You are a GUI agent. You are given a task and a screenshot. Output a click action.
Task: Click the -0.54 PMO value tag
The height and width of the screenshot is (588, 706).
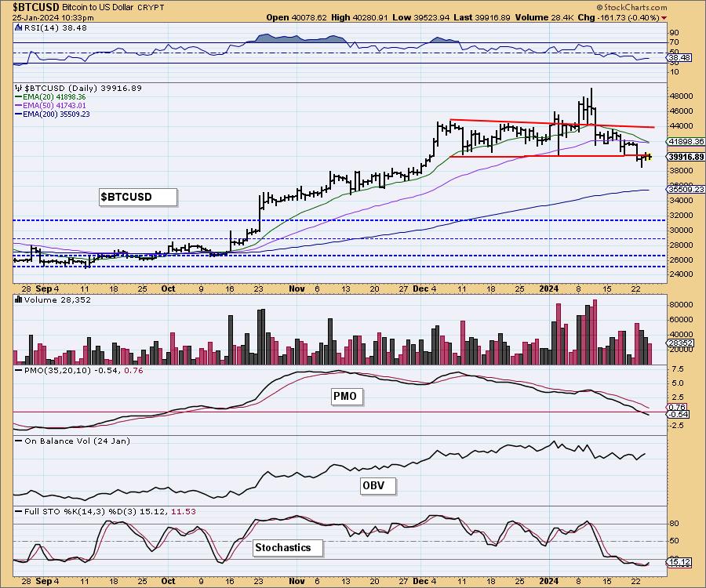(678, 415)
